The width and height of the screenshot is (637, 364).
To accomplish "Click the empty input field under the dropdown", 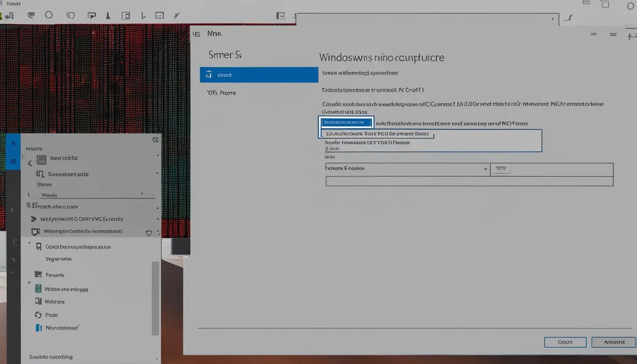I will tap(469, 181).
